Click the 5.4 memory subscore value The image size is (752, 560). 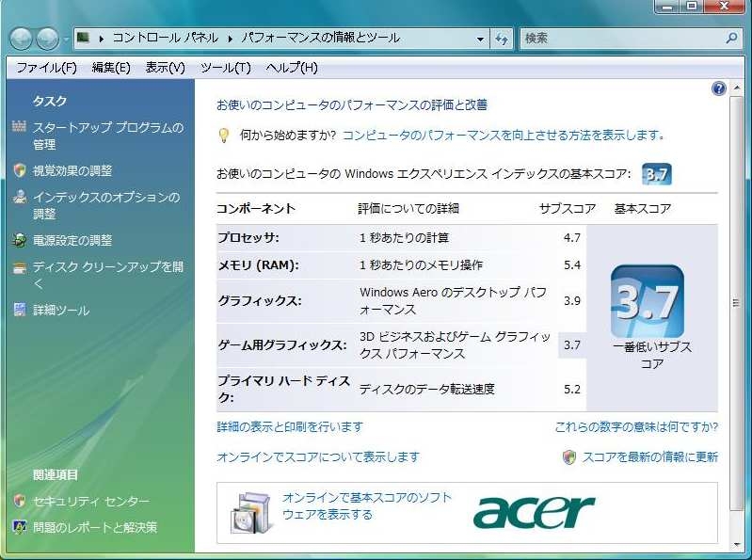click(572, 264)
